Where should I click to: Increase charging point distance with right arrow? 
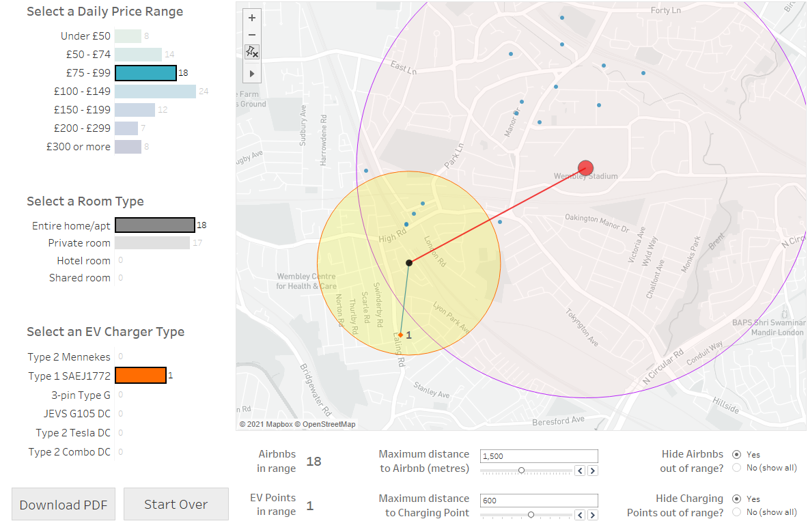click(592, 515)
